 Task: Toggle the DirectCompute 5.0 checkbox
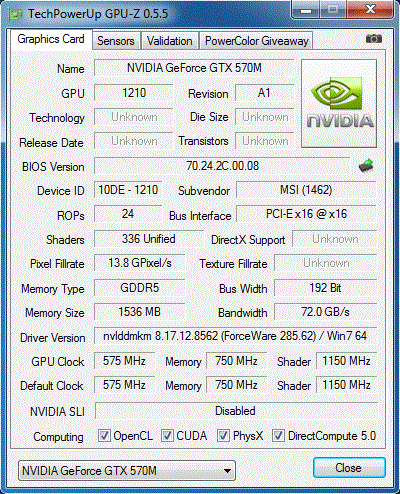point(278,436)
